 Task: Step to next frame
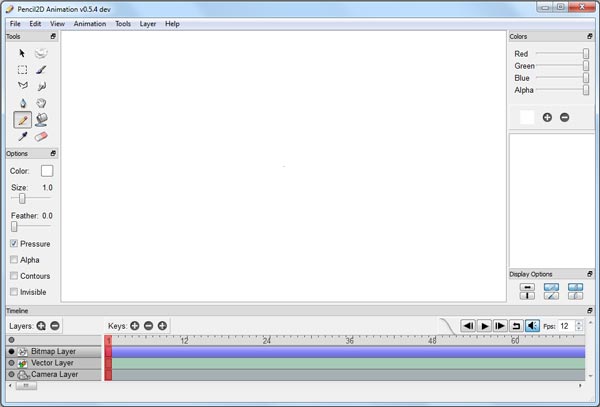point(500,326)
